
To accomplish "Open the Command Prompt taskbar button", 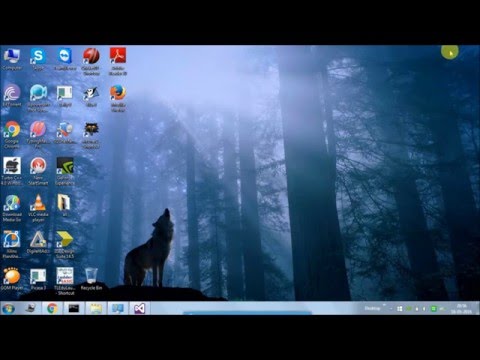I will click(74, 308).
